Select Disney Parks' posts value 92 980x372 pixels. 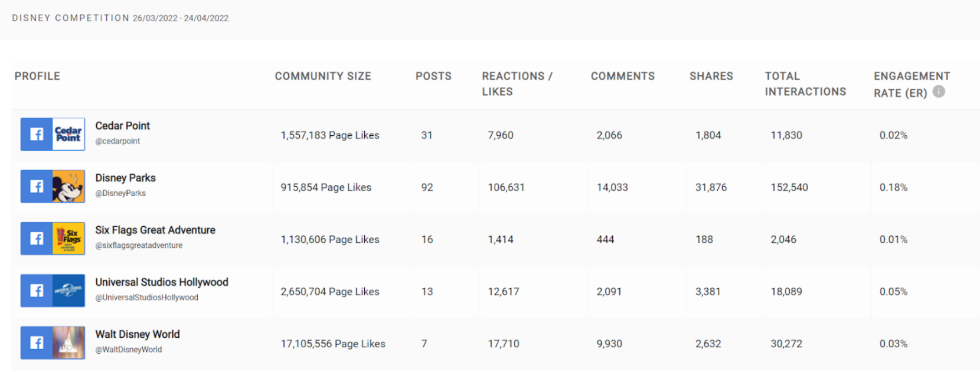[x=427, y=187]
